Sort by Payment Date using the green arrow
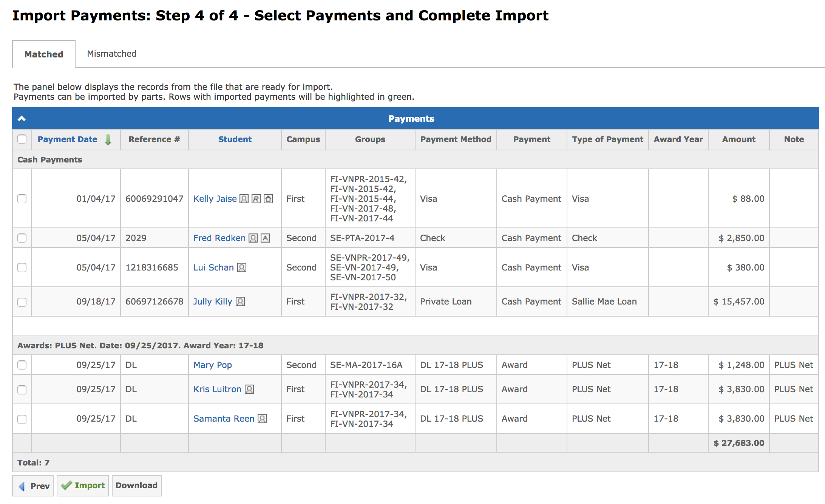This screenshot has height=504, width=825. click(108, 139)
